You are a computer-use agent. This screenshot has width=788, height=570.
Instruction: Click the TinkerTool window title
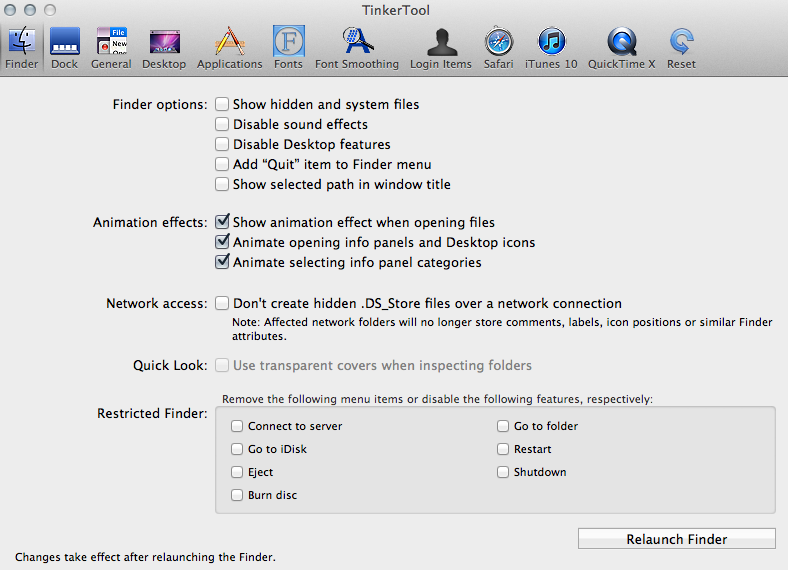[396, 10]
